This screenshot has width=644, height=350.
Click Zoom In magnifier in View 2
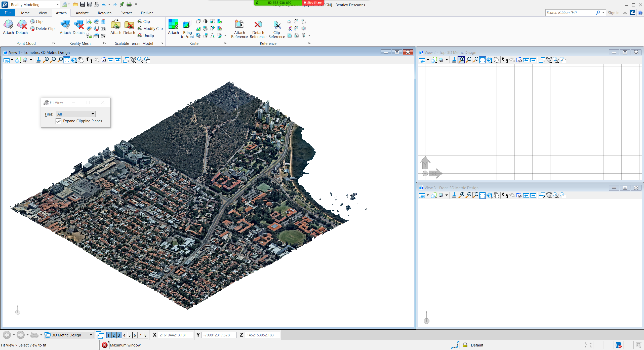pyautogui.click(x=461, y=60)
